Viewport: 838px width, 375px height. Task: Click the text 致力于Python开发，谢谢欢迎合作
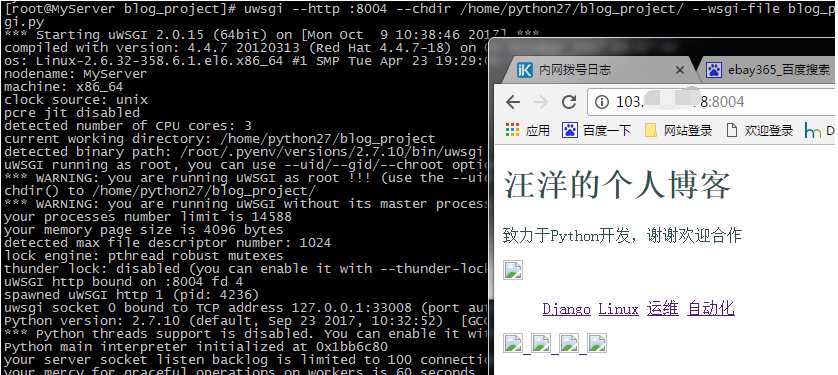click(x=623, y=235)
